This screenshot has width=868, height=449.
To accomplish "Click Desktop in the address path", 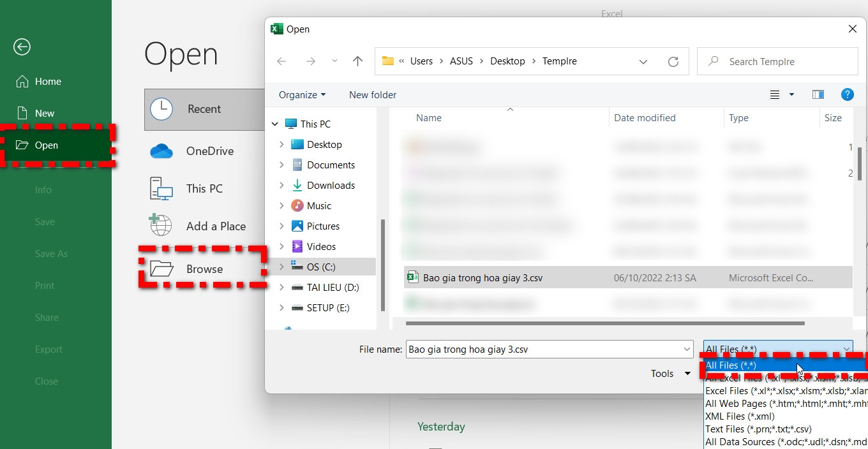I will point(507,61).
